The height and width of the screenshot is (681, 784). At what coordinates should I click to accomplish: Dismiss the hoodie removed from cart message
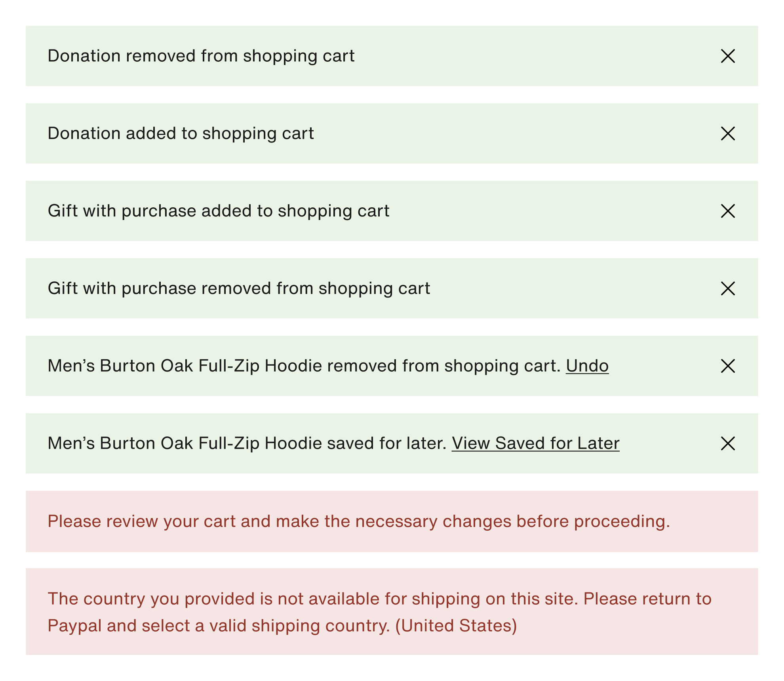pyautogui.click(x=728, y=366)
